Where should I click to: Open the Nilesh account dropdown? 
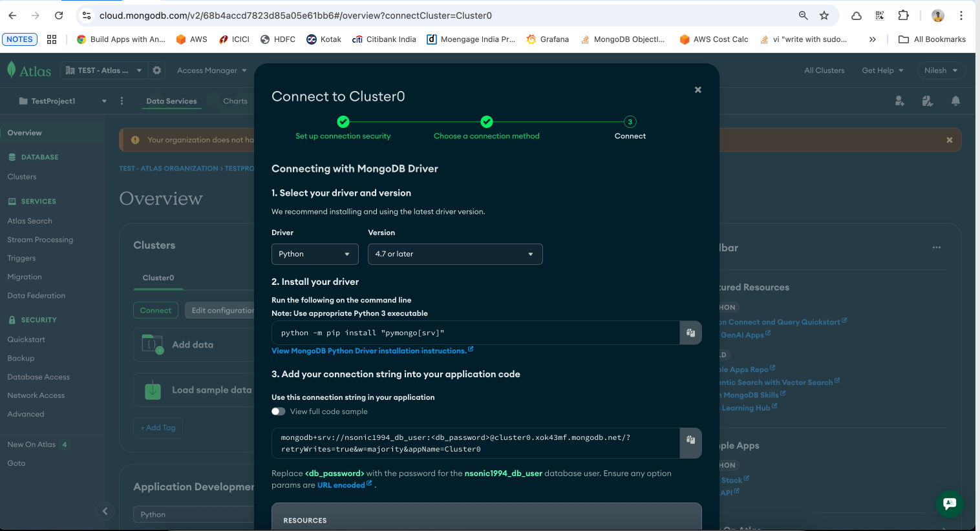click(x=941, y=70)
